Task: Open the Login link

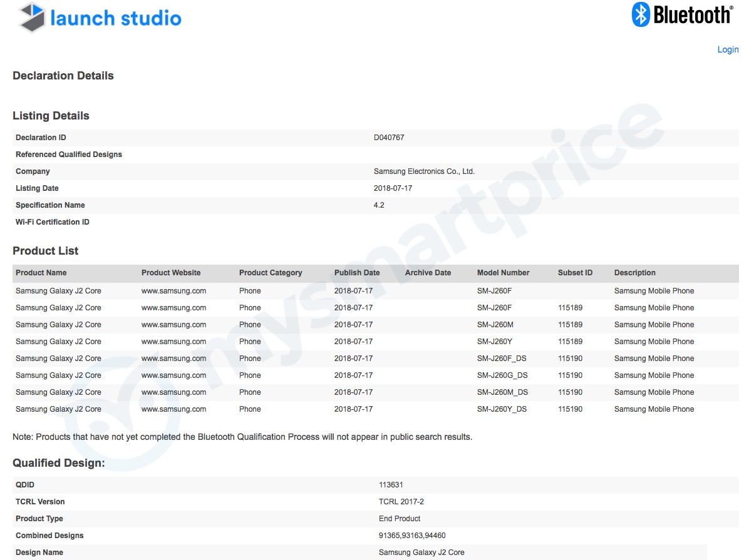Action: coord(728,49)
